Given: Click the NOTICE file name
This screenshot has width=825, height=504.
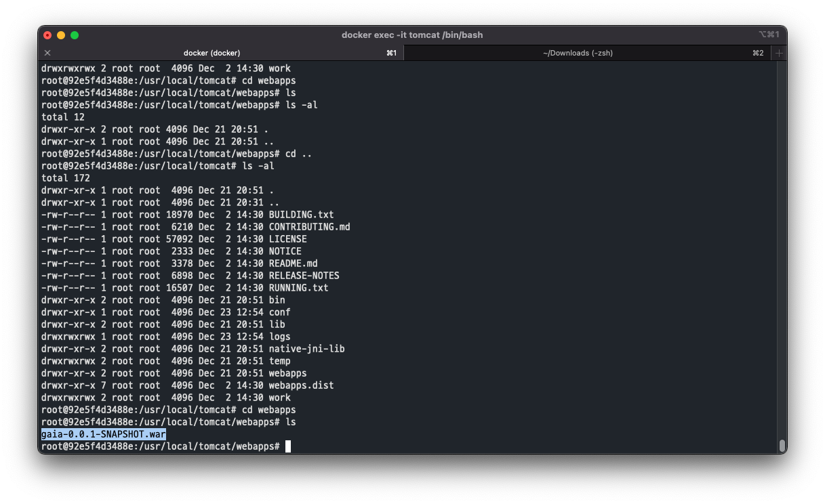Looking at the screenshot, I should [x=285, y=251].
